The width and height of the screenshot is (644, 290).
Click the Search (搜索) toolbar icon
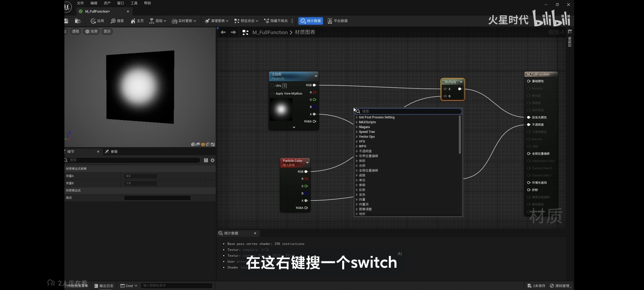[113, 21]
